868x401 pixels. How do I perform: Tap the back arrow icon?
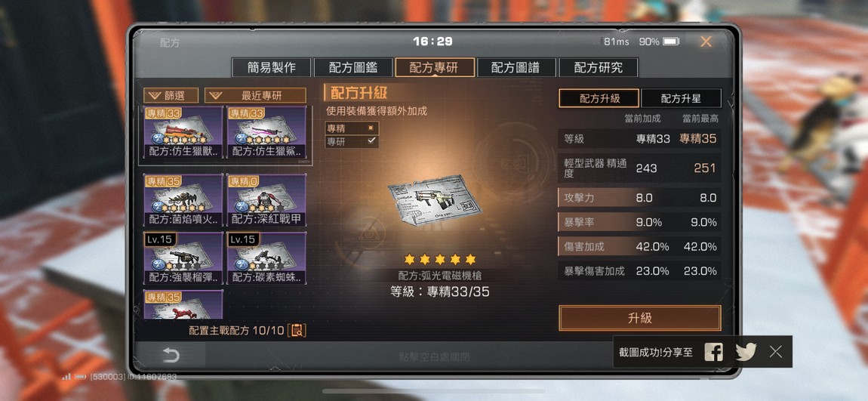[x=171, y=355]
